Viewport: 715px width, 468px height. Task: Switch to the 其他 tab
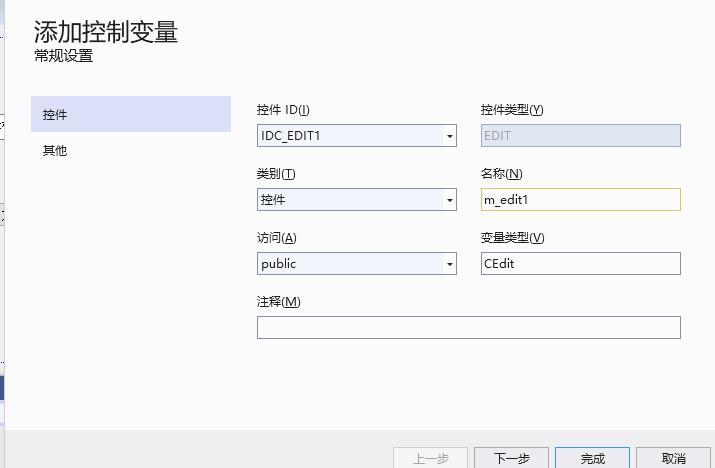click(x=55, y=151)
